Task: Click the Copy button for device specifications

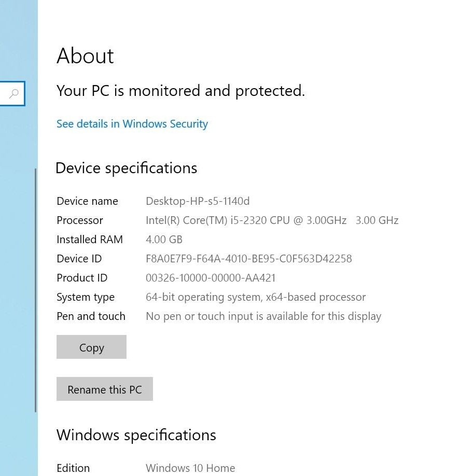Action: click(91, 347)
